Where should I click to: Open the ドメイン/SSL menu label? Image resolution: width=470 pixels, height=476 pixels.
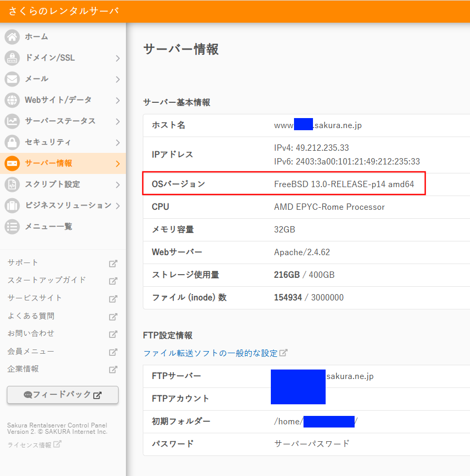pyautogui.click(x=50, y=57)
